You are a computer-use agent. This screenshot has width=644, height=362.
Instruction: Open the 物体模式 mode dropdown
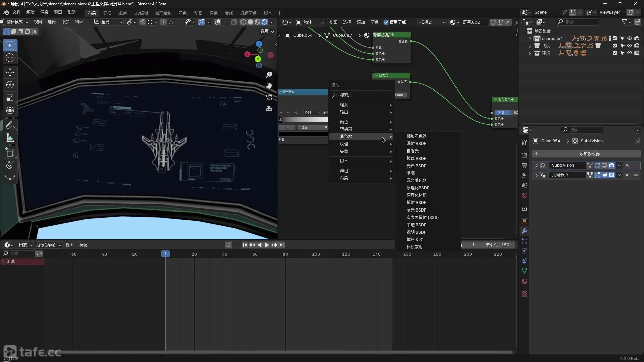click(15, 22)
